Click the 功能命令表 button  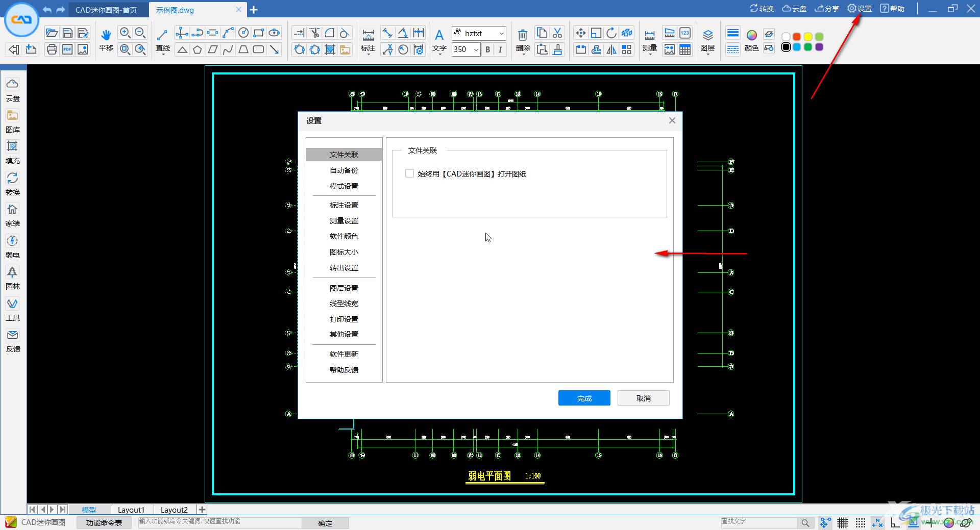(x=104, y=523)
